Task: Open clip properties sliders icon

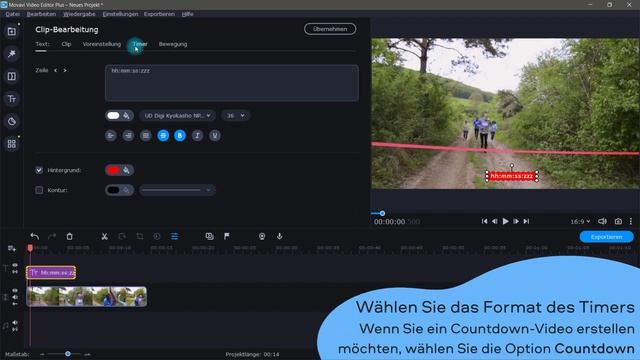Action: click(x=174, y=236)
